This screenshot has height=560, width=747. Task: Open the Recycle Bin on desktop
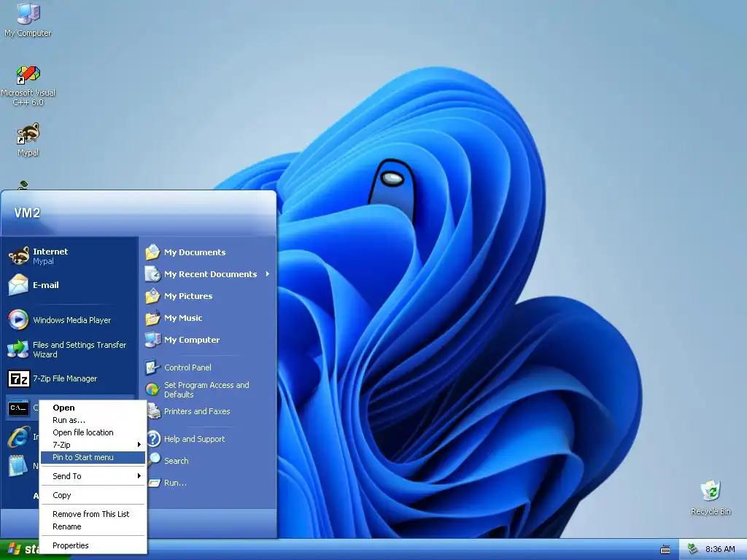[711, 497]
